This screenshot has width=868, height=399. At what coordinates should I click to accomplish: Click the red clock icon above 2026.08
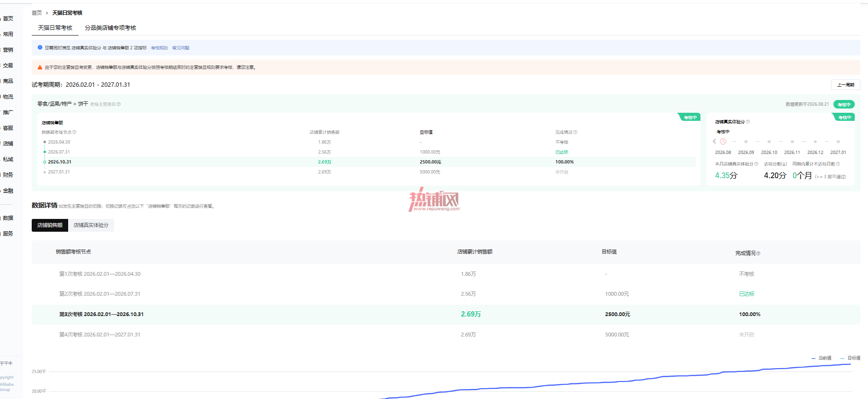click(x=723, y=141)
